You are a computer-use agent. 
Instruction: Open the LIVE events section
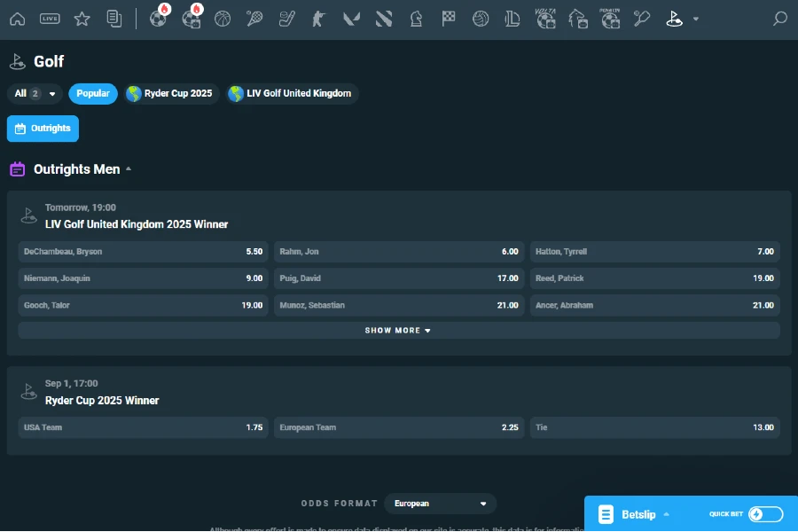(50, 18)
